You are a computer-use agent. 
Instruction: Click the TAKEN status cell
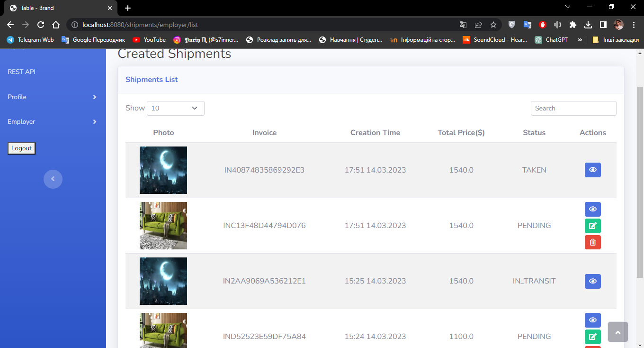point(534,170)
